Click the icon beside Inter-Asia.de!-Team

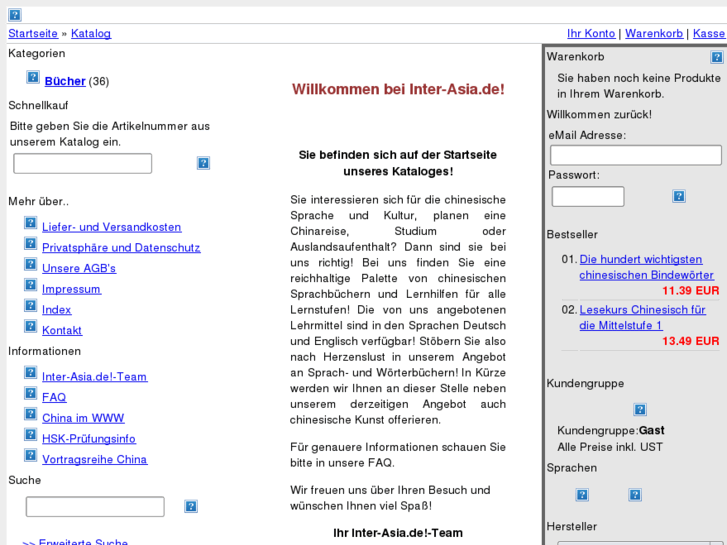tap(31, 372)
